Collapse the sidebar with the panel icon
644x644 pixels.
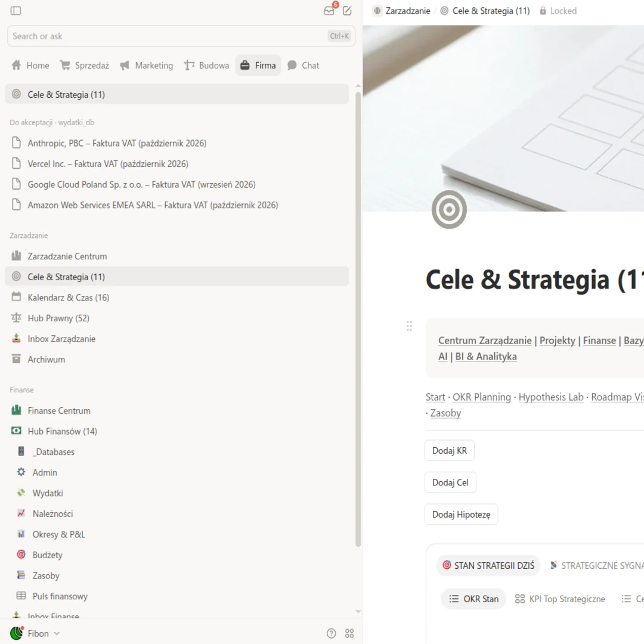coord(16,11)
